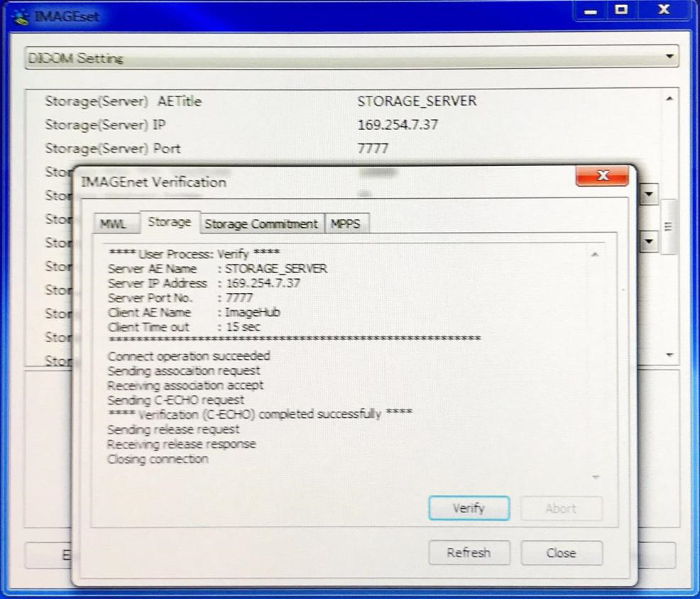
Task: Go to the MPPS tab
Action: (x=346, y=224)
